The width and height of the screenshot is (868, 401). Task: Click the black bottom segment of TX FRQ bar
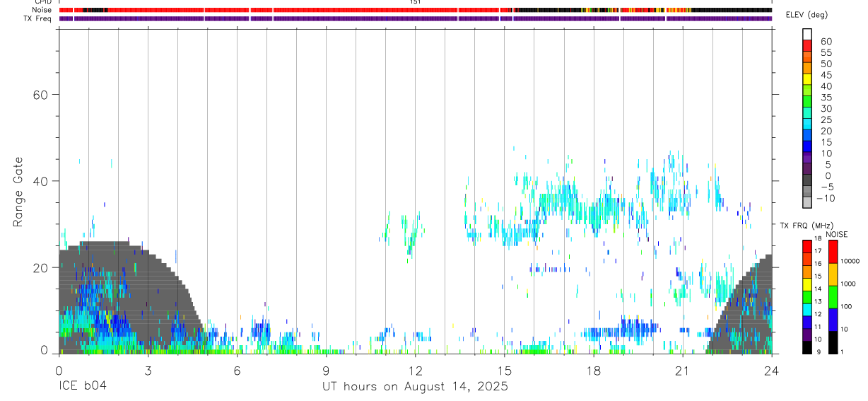807,348
